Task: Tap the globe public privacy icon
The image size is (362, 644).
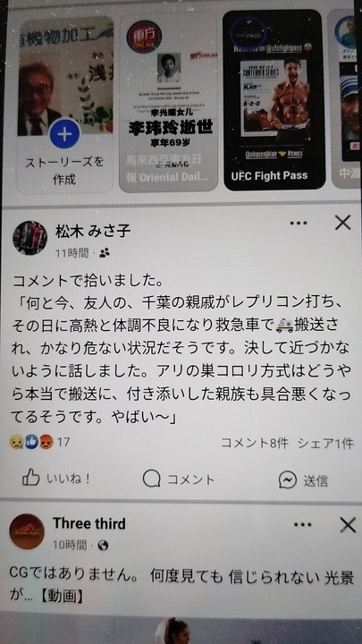Action: 103,545
